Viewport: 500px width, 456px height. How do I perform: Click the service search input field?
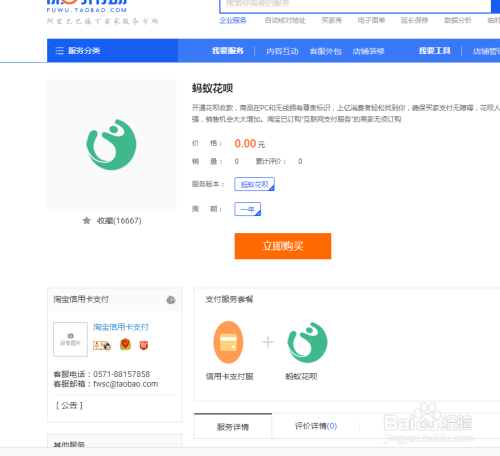[355, 5]
